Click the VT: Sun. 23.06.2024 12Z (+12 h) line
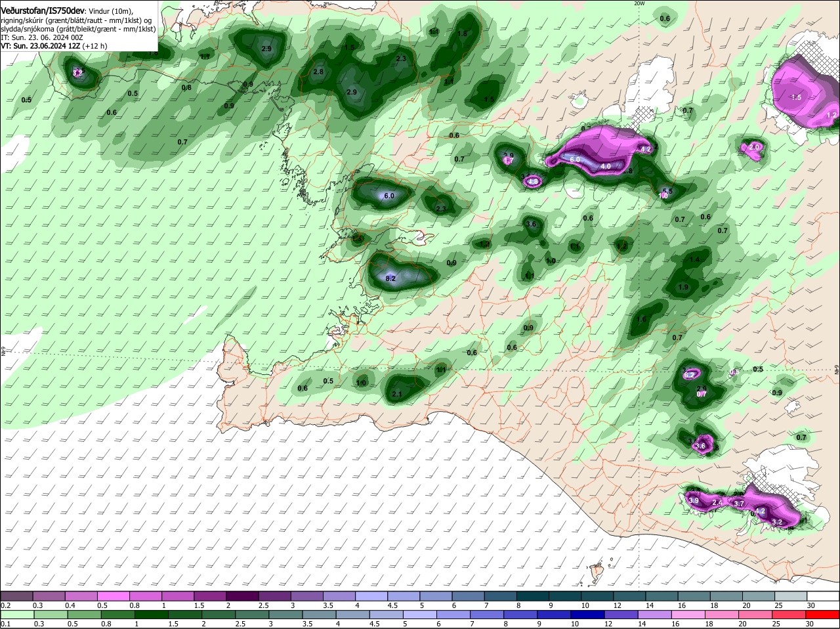The width and height of the screenshot is (840, 629). point(54,46)
